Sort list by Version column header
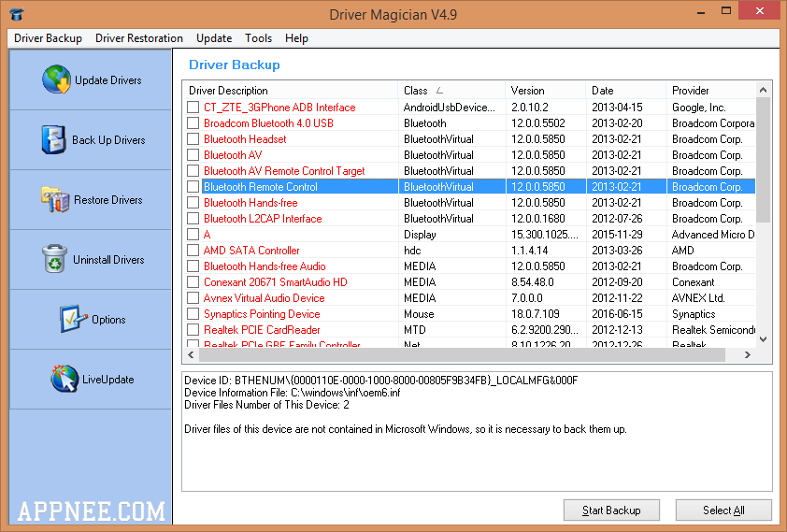787x532 pixels. coord(545,91)
